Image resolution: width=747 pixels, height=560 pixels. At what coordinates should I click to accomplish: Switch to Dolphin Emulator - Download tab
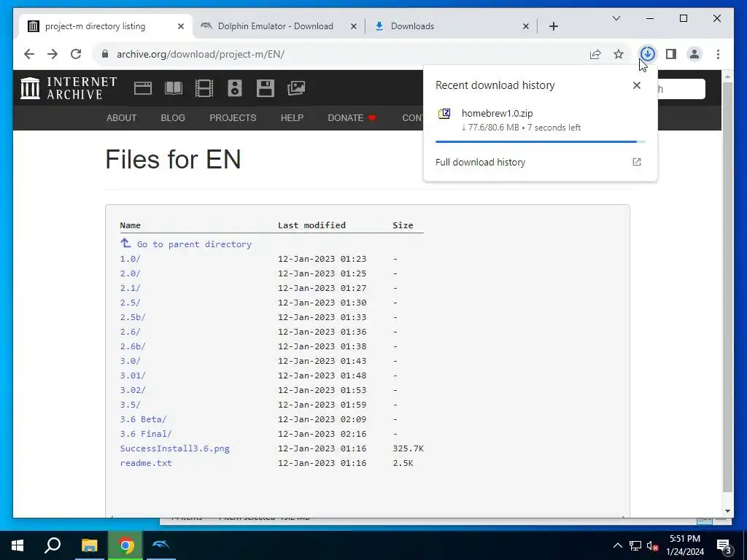(x=275, y=26)
